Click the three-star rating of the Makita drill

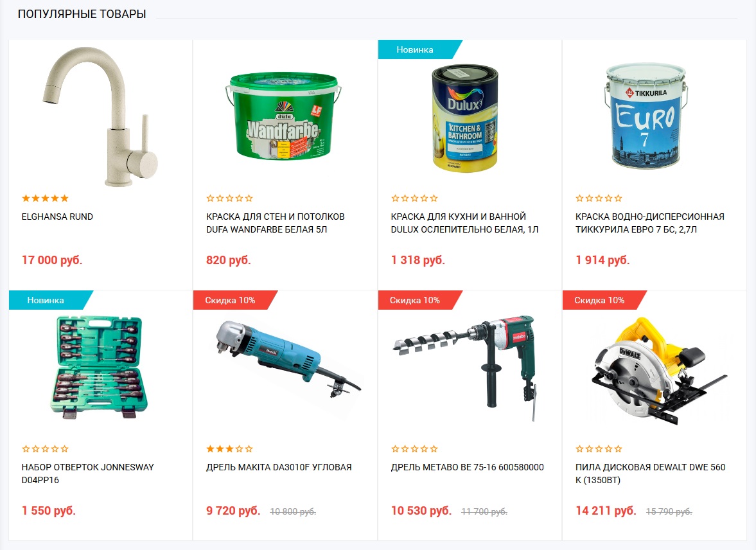tap(229, 448)
